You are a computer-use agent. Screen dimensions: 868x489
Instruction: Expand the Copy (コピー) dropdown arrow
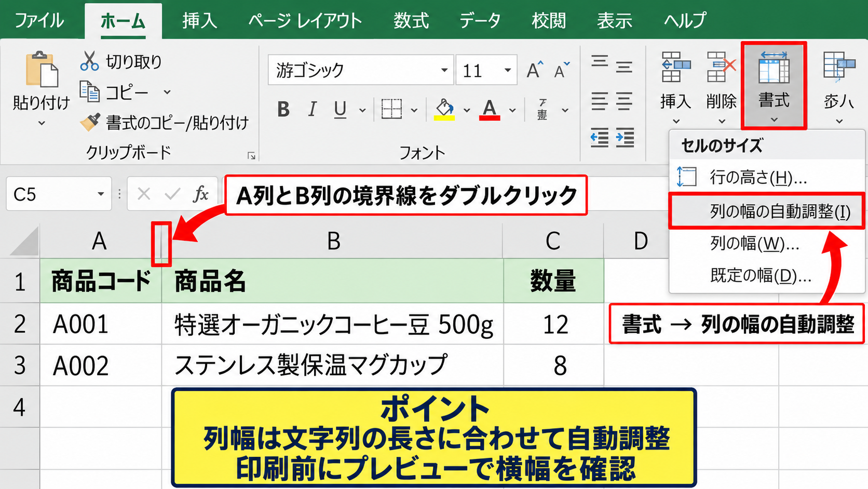(167, 92)
